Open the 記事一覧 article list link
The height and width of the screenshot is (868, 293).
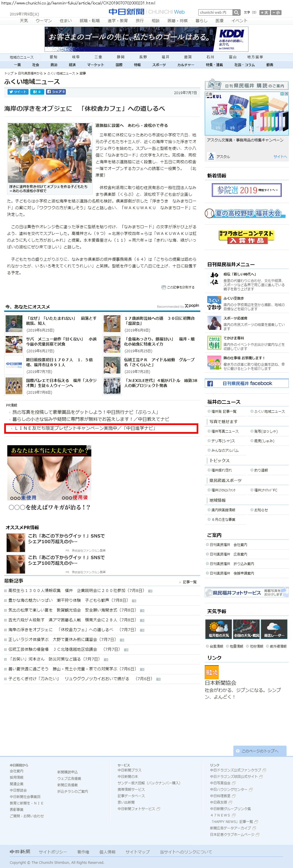pyautogui.click(x=189, y=582)
